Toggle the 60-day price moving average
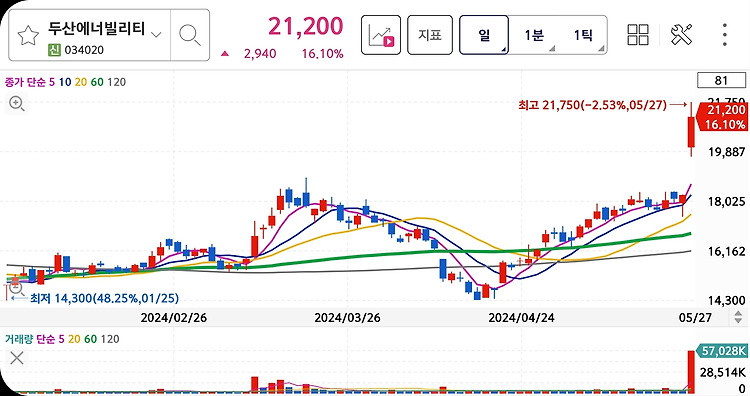This screenshot has height=396, width=750. click(97, 82)
